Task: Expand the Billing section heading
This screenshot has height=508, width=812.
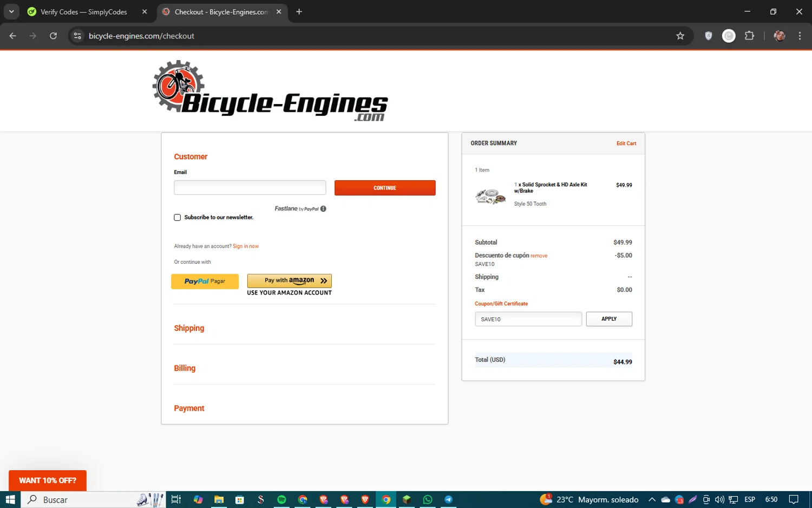Action: click(185, 368)
